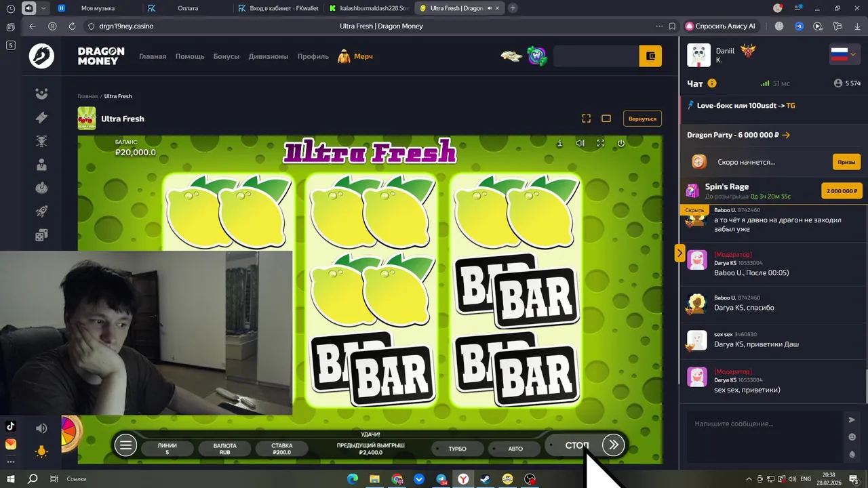This screenshot has height=488, width=868.
Task: Mute audio on the Ultra Fresh tab
Action: click(x=490, y=8)
